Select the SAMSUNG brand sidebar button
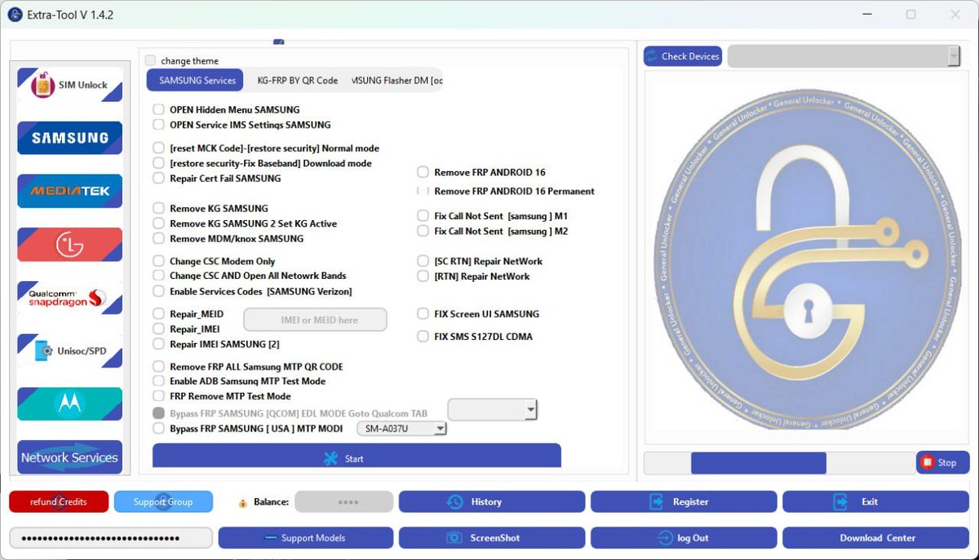The height and width of the screenshot is (560, 979). point(70,138)
